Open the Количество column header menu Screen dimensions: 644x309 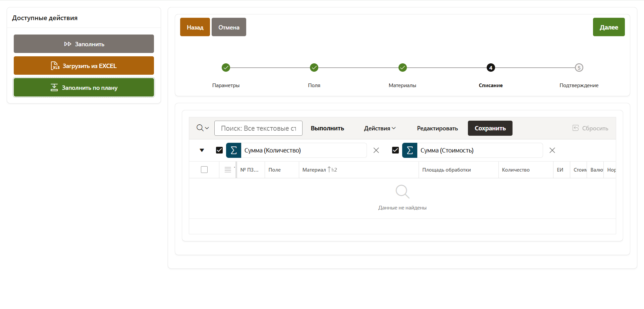pyautogui.click(x=516, y=170)
